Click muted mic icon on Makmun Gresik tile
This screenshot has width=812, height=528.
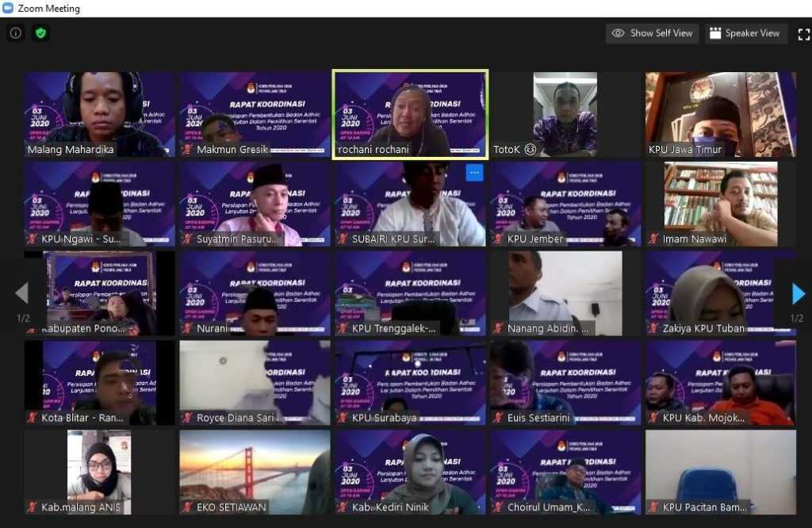[x=188, y=149]
